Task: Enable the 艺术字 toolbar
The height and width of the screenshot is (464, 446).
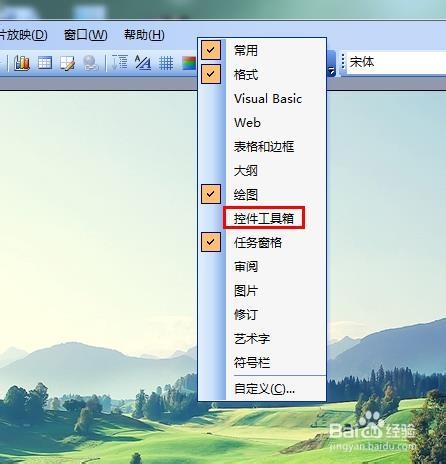Action: 262,338
